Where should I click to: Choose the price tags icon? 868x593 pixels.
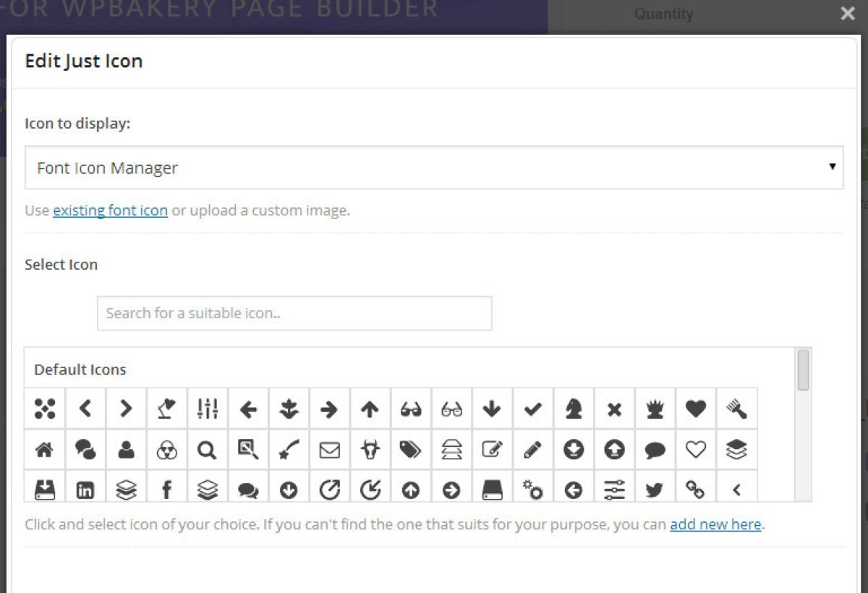tap(410, 450)
